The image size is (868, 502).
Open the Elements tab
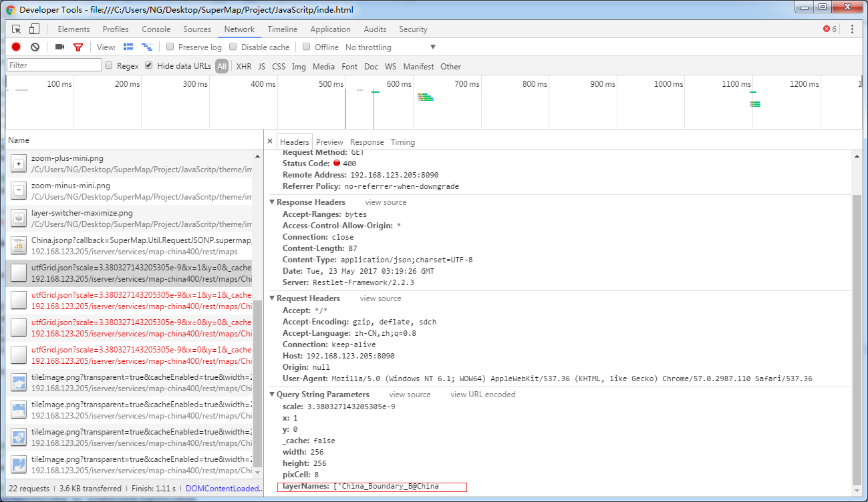pos(74,29)
